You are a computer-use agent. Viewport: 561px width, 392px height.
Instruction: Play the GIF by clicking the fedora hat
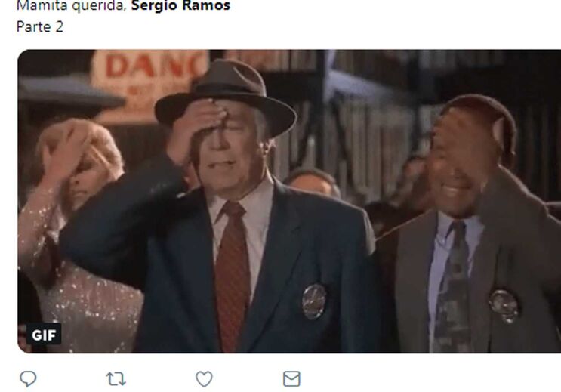tap(226, 94)
